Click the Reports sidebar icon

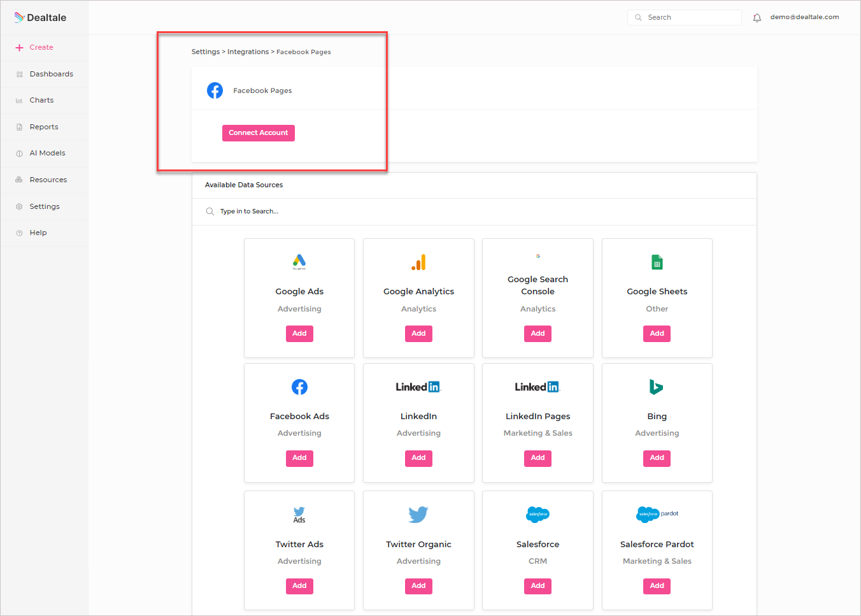click(x=19, y=127)
